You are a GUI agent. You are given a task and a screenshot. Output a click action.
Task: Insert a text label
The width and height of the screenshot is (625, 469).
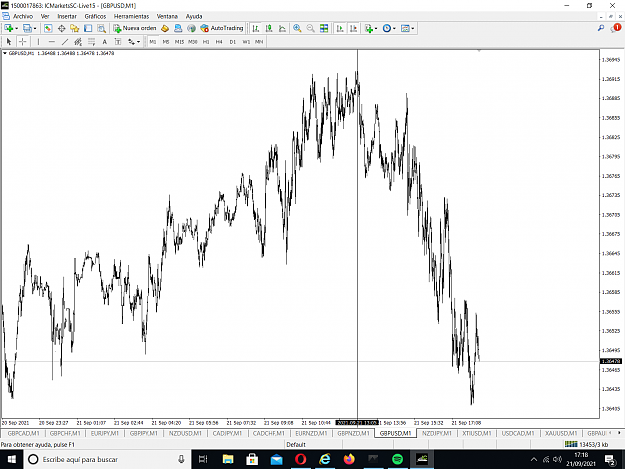click(118, 41)
